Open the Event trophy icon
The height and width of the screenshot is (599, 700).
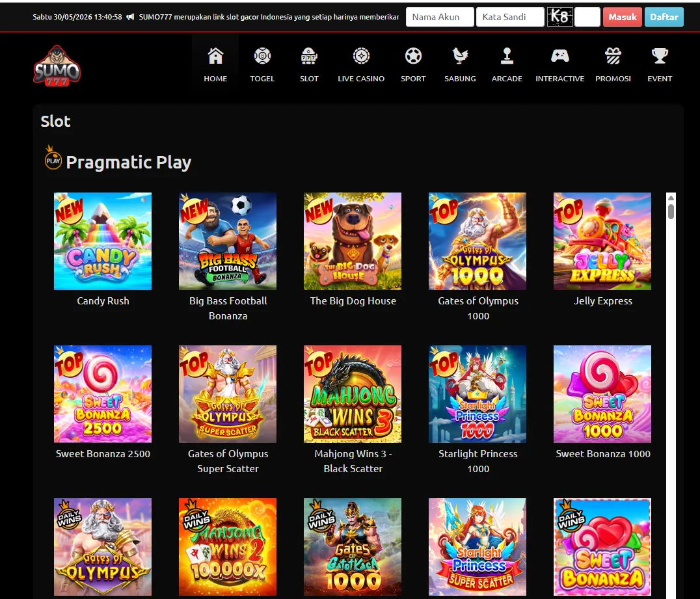660,56
